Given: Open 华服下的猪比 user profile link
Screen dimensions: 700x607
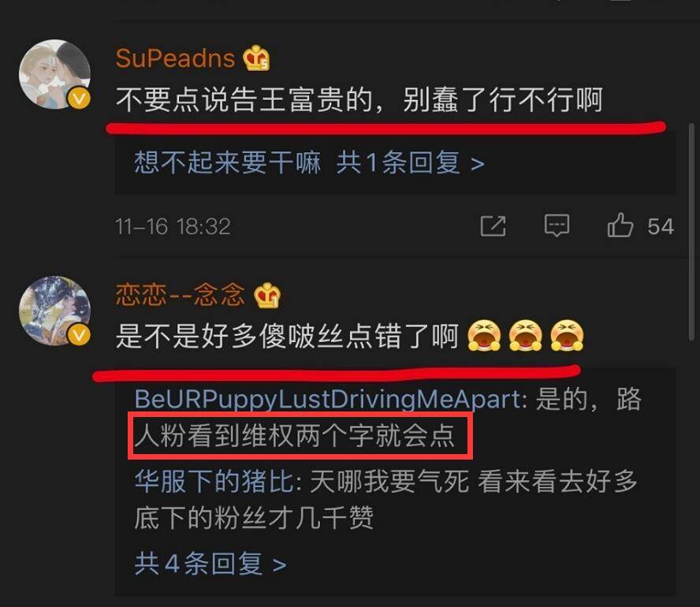Looking at the screenshot, I should 214,482.
